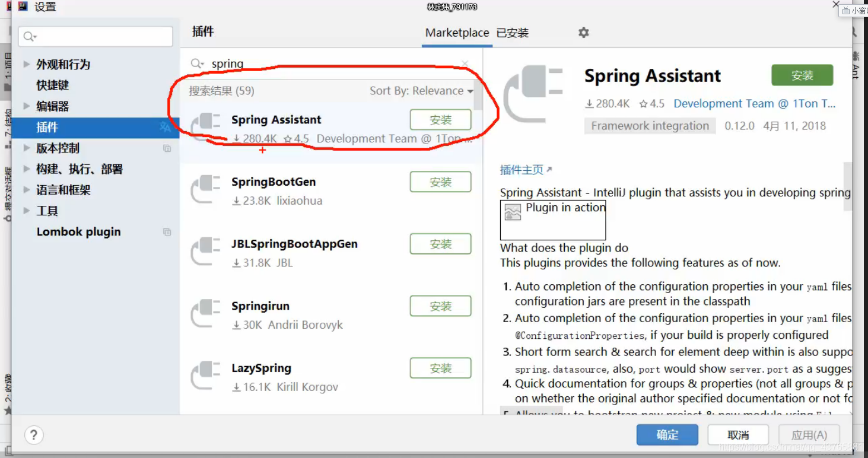Open the plugins gear settings icon
Screen dimensions: 868x458
click(584, 33)
